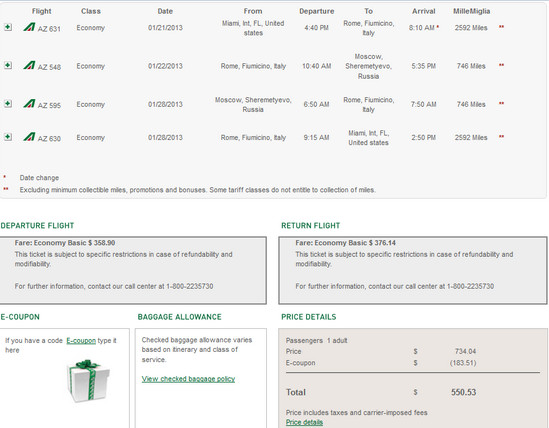The width and height of the screenshot is (549, 428).
Task: Click the BAGGAGE ALLOWANCE heading
Action: [x=180, y=317]
